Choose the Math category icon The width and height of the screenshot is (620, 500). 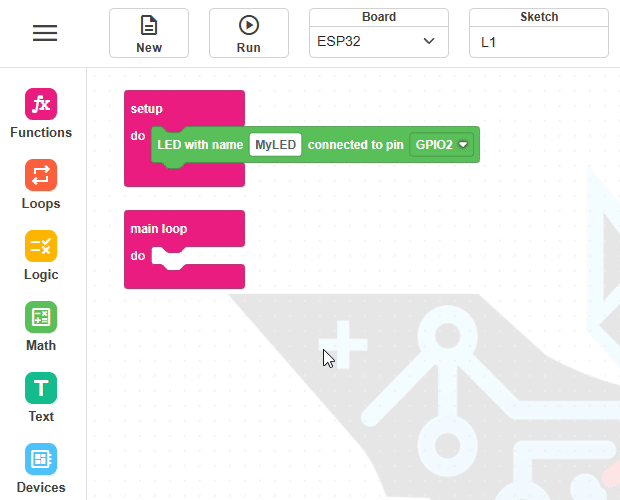pyautogui.click(x=41, y=317)
